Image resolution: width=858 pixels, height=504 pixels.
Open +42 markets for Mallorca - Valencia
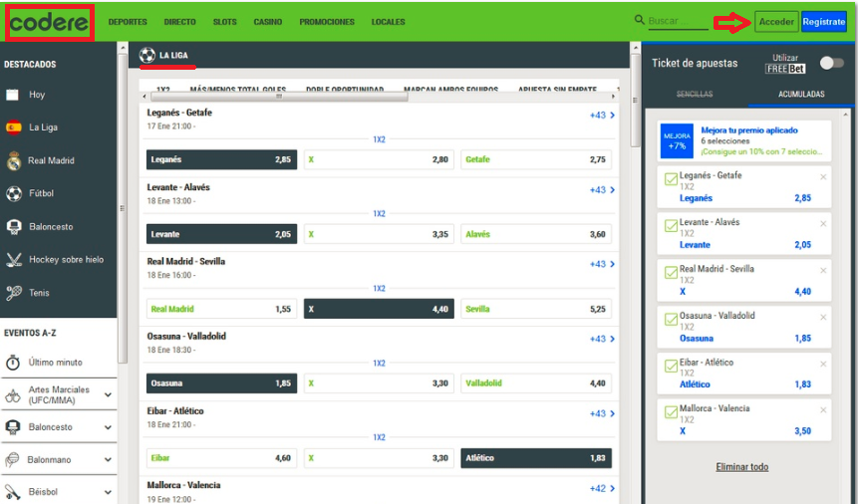(x=602, y=489)
